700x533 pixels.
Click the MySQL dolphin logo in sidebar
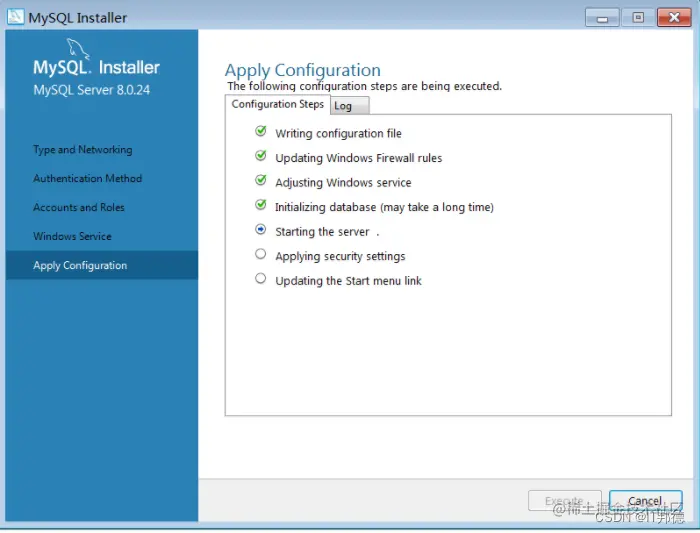pos(78,49)
